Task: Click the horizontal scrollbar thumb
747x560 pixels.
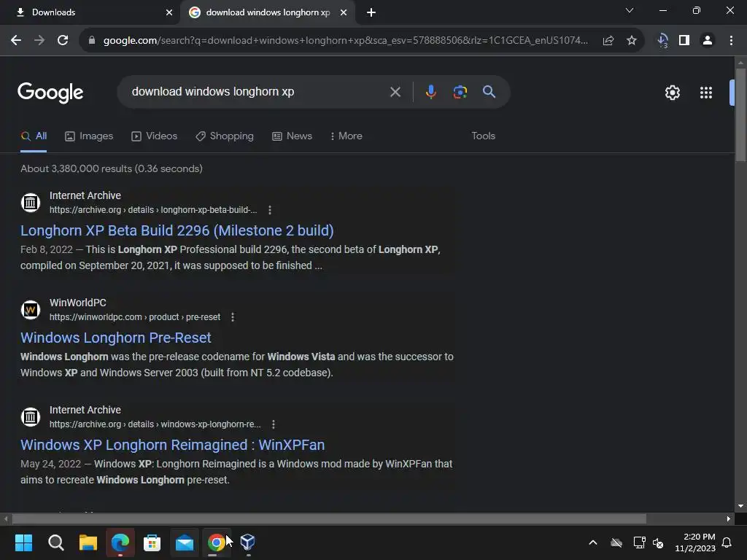Action: [x=329, y=518]
